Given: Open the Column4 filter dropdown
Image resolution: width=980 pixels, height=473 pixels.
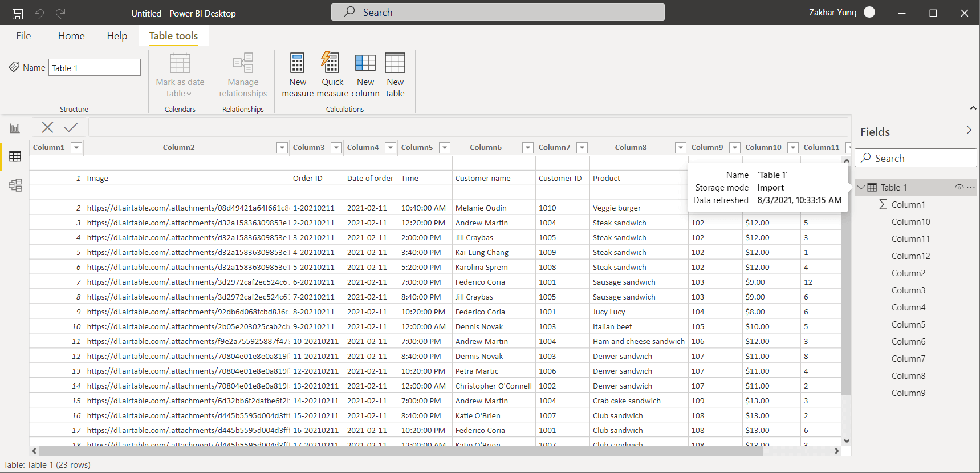Looking at the screenshot, I should pyautogui.click(x=391, y=148).
